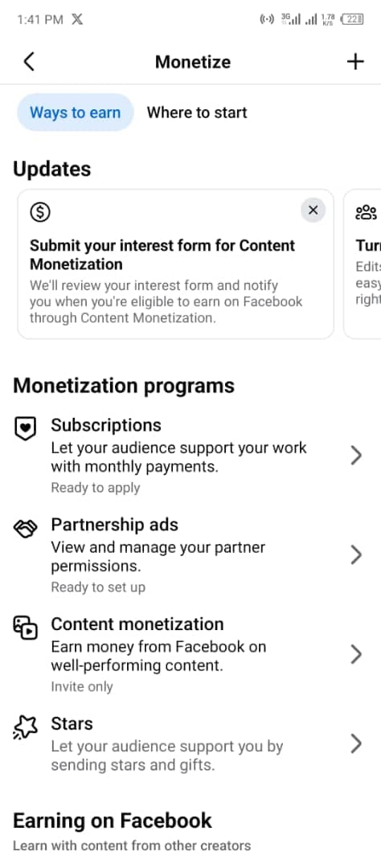Tap the Stars program star icon
381x868 pixels.
click(x=24, y=727)
